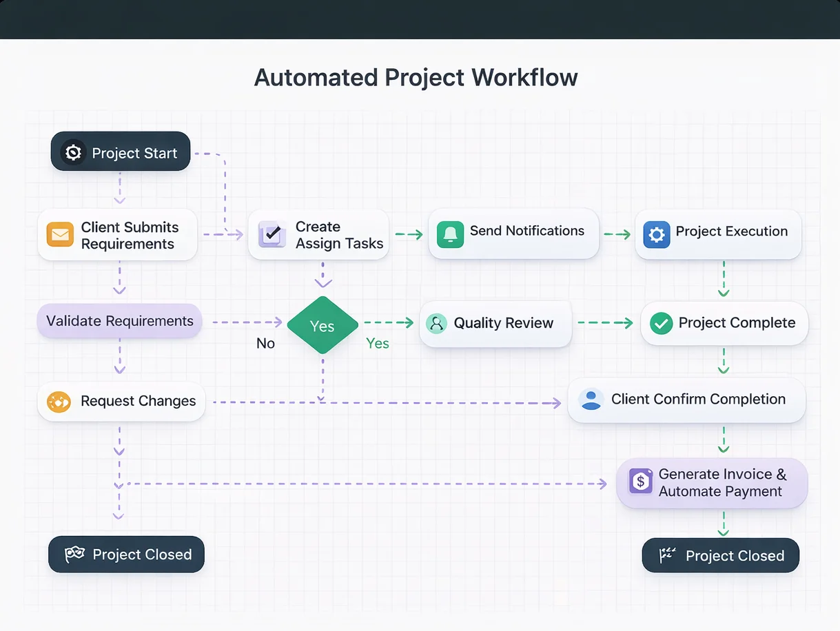Click the green checkmark icon on Project Complete
840x631 pixels.
[661, 323]
